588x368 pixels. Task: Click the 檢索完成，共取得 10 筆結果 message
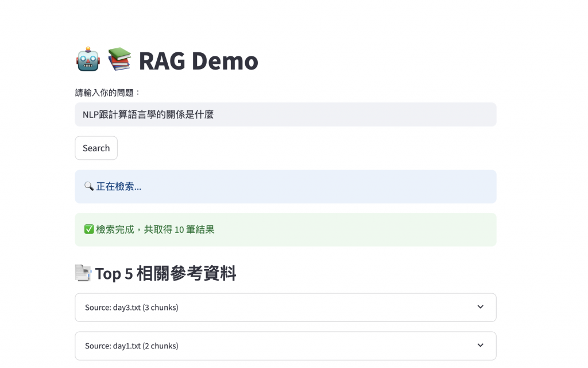tap(155, 229)
